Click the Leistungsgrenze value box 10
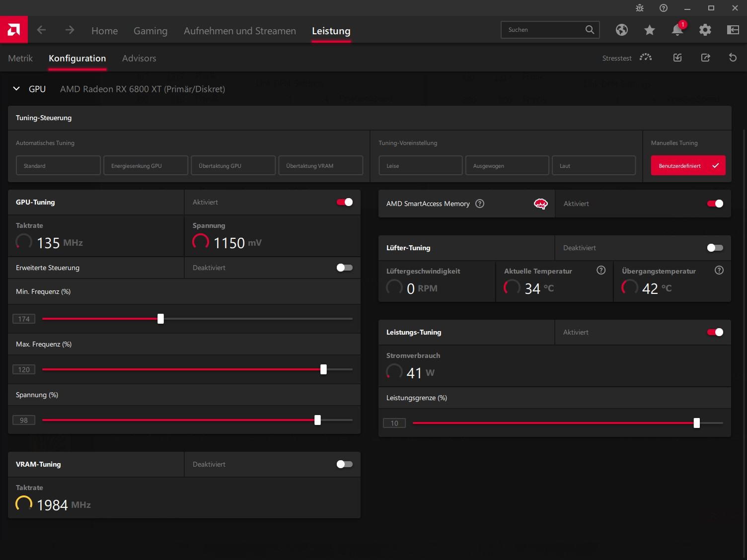The image size is (747, 560). coord(394,423)
